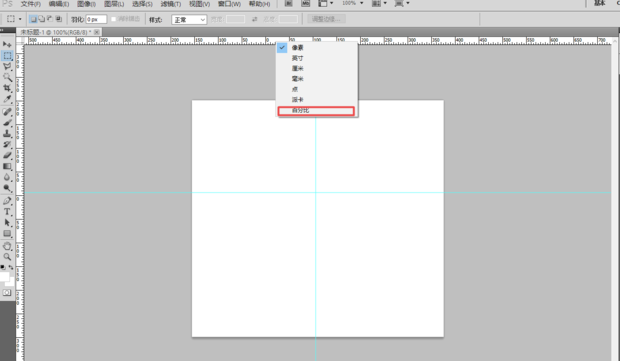The image size is (620, 361).
Task: Select the Pen tool
Action: coord(7,201)
